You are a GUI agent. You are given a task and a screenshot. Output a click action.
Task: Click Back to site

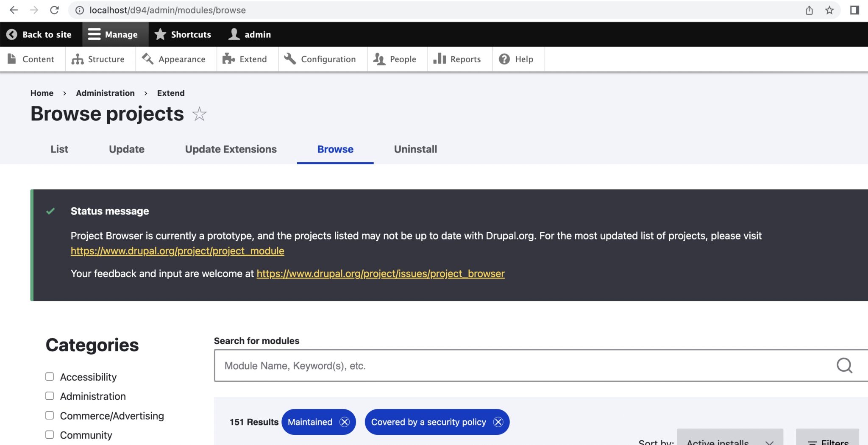[x=40, y=34]
